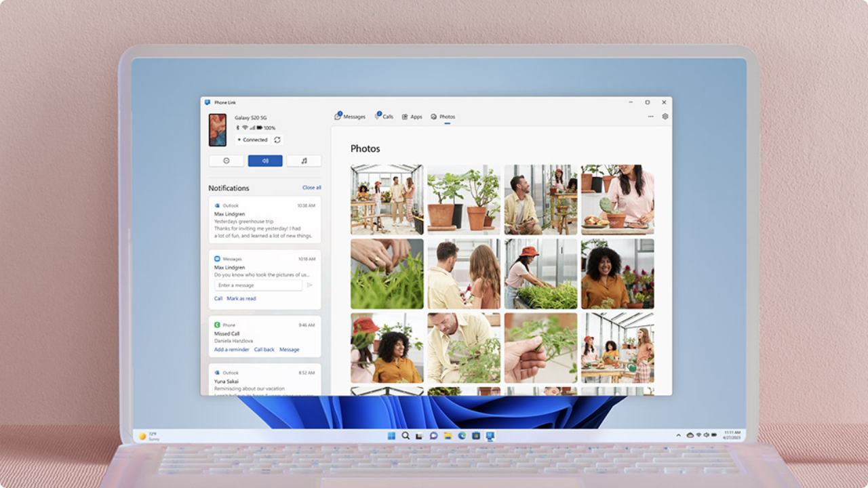Click Enter a message input field
Viewport: 868px width, 488px height.
[x=258, y=285]
